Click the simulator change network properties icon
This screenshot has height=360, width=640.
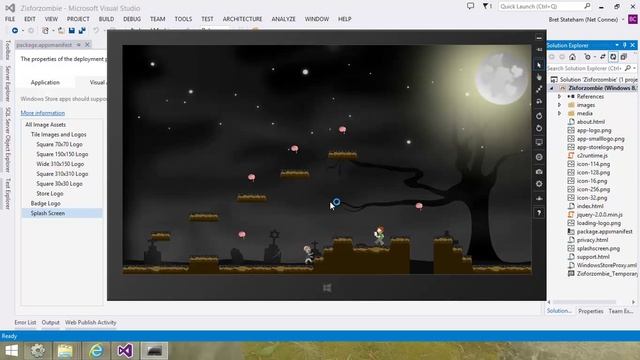[x=539, y=198]
